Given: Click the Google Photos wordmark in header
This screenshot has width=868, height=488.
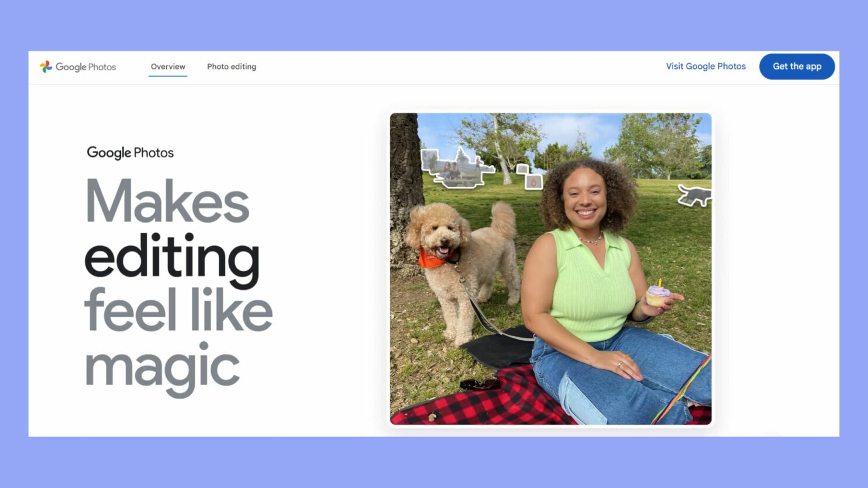Looking at the screenshot, I should click(86, 67).
